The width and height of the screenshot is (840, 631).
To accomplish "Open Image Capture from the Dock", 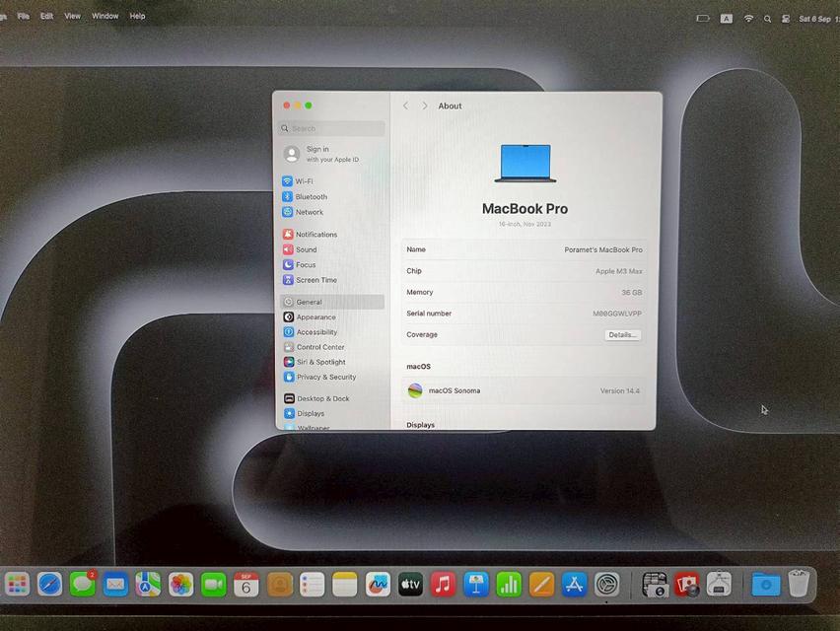I will click(x=654, y=585).
